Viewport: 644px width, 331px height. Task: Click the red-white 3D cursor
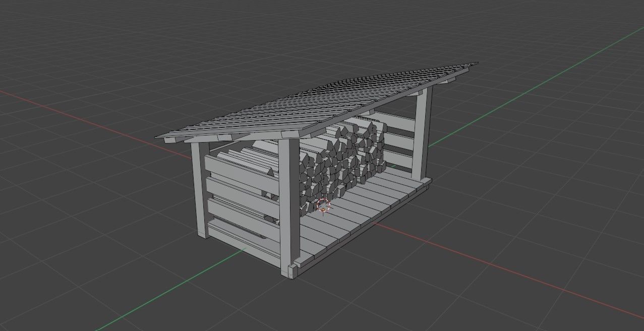tap(323, 206)
